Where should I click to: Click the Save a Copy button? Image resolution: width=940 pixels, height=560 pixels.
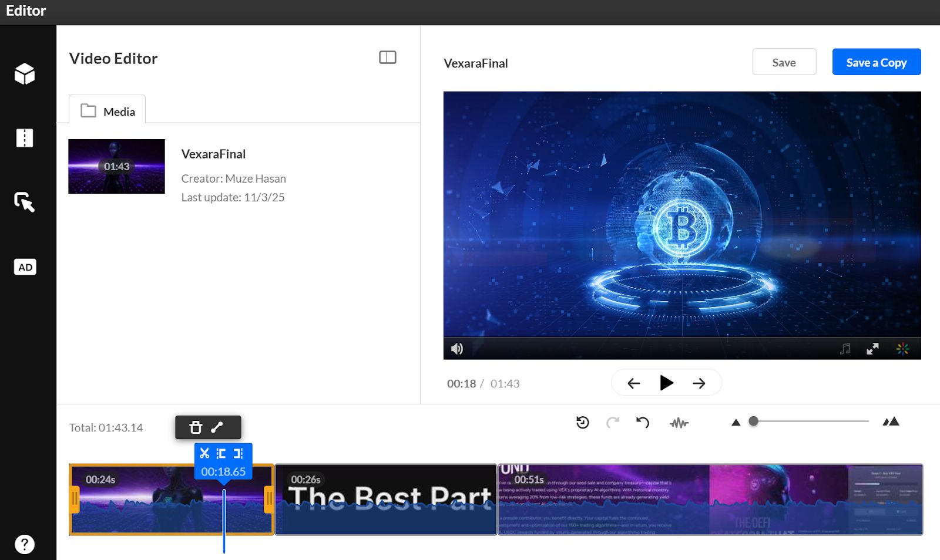877,62
